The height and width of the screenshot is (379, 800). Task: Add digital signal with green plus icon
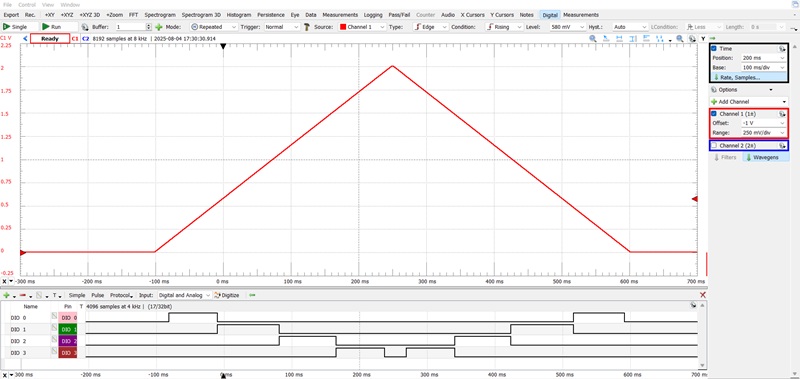click(6, 295)
